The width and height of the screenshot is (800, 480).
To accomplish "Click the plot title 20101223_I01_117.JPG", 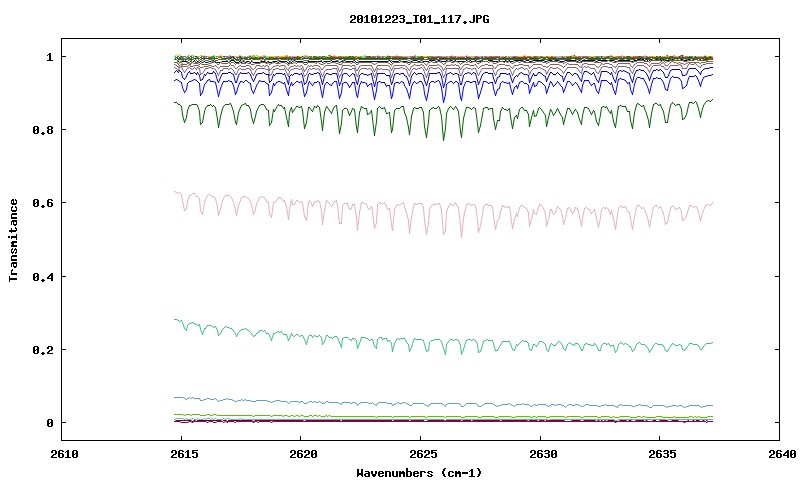I will [x=419, y=19].
